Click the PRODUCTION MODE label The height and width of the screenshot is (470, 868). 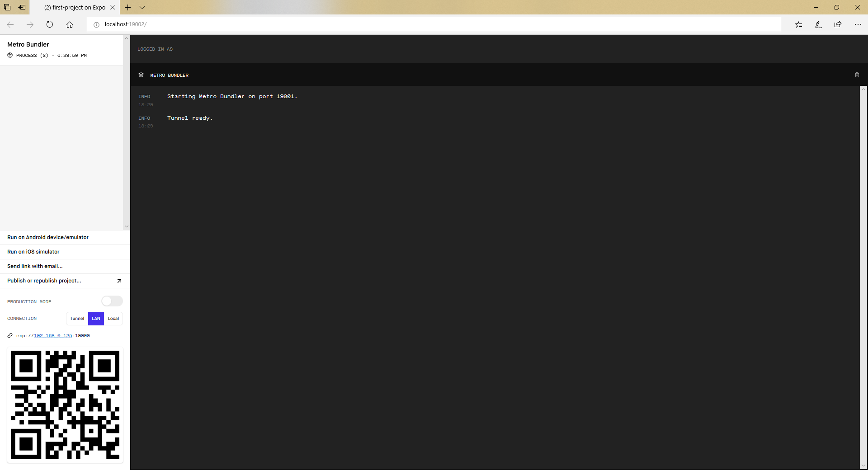coord(29,302)
